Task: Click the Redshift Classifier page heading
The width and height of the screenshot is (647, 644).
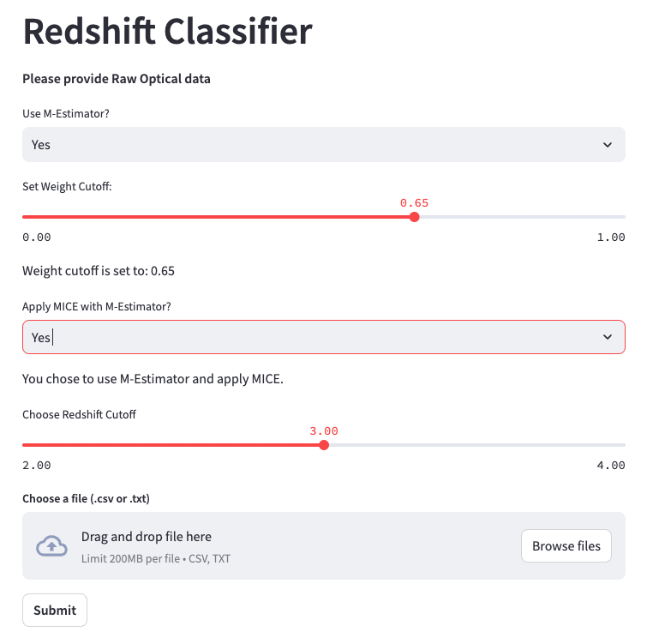Action: [168, 32]
